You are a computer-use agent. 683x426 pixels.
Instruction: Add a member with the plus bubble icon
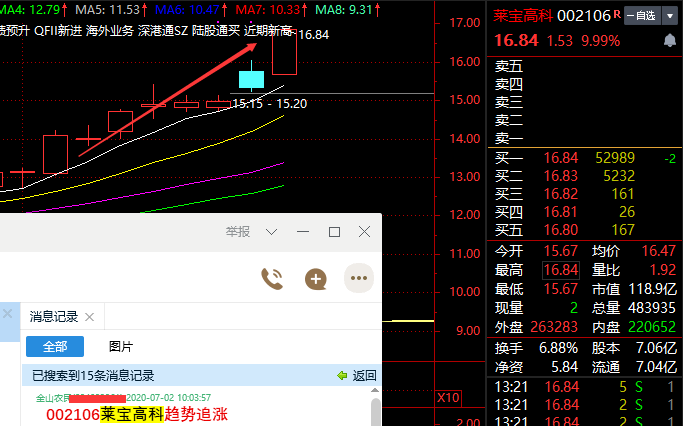(x=316, y=279)
